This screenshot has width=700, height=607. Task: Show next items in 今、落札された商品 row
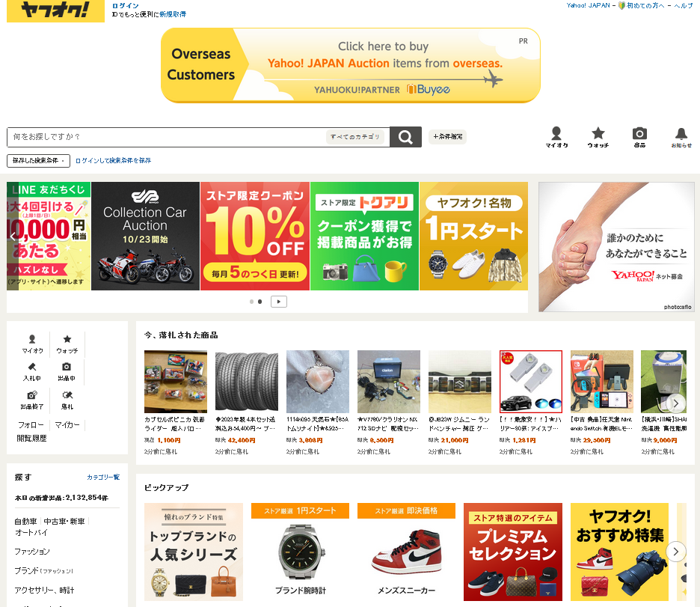pyautogui.click(x=675, y=403)
